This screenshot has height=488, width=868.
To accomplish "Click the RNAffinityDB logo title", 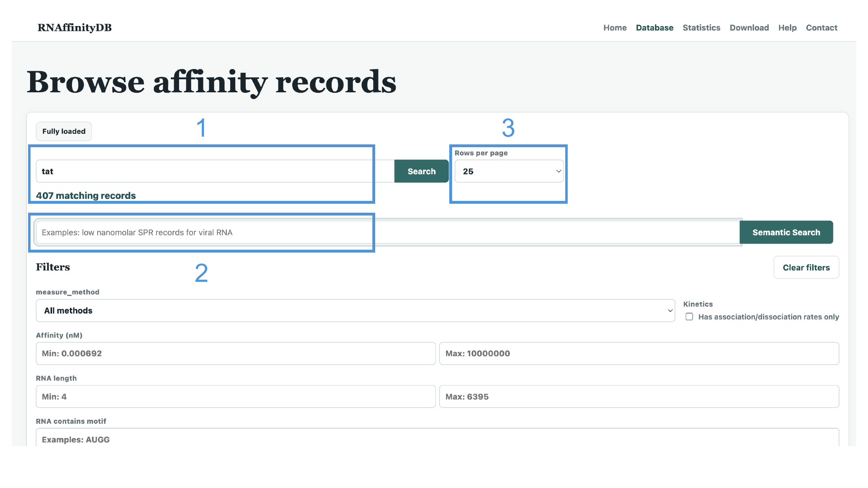I will (x=74, y=27).
